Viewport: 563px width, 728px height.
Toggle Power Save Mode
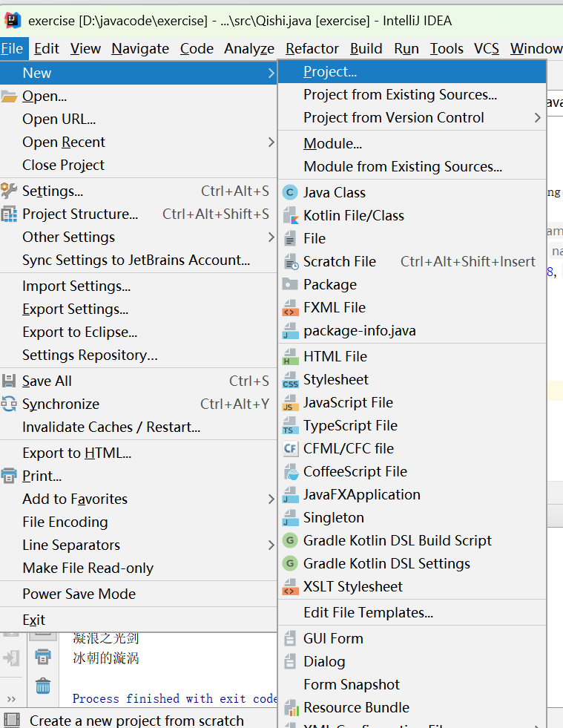click(138, 594)
